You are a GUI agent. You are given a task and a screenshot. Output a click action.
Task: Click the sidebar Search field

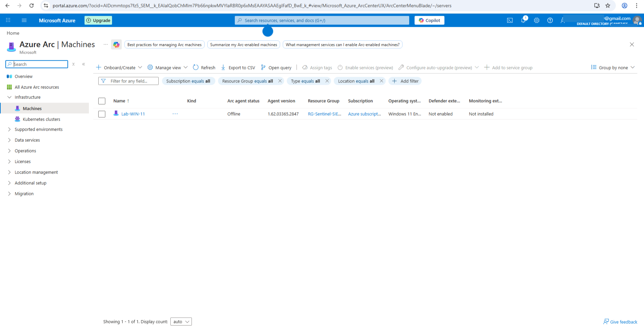tap(37, 64)
